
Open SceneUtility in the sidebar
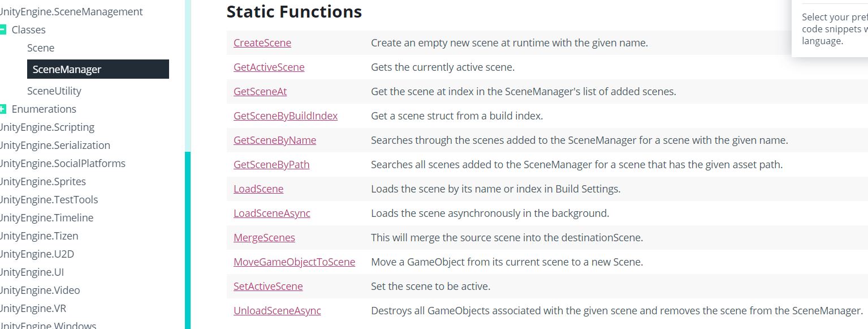pos(54,91)
